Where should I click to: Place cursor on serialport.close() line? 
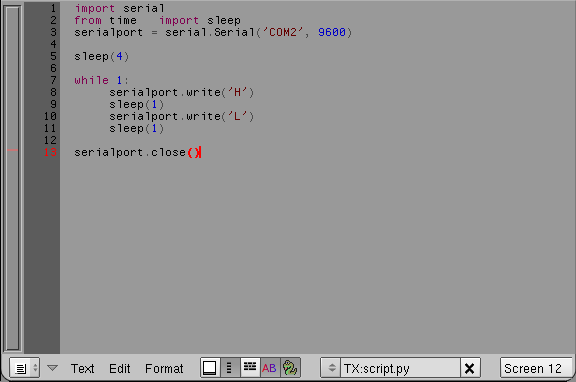[x=137, y=152]
